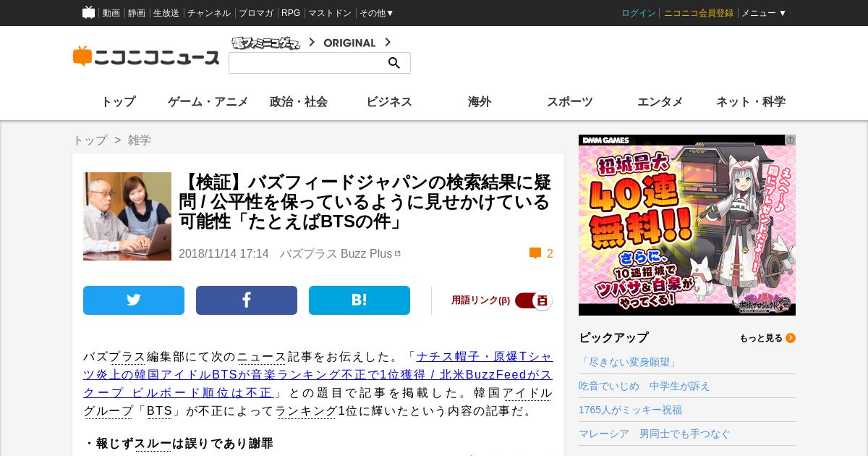
Task: Click the ログイン link
Action: tap(639, 13)
